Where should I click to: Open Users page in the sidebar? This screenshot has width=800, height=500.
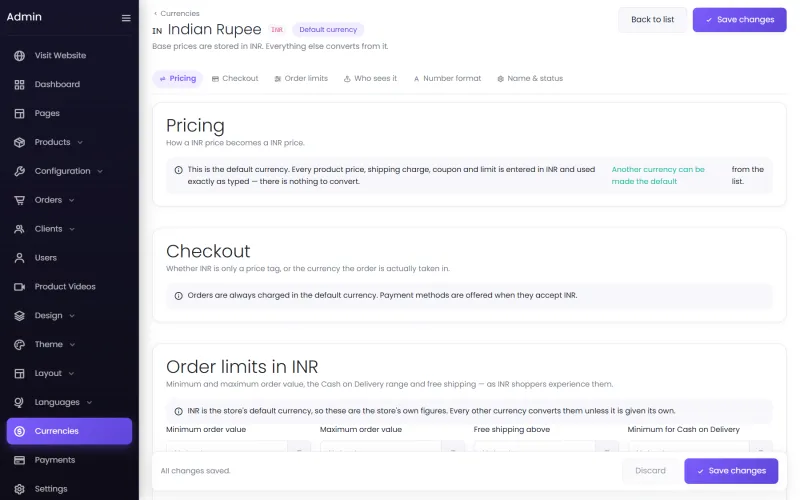tap(69, 258)
